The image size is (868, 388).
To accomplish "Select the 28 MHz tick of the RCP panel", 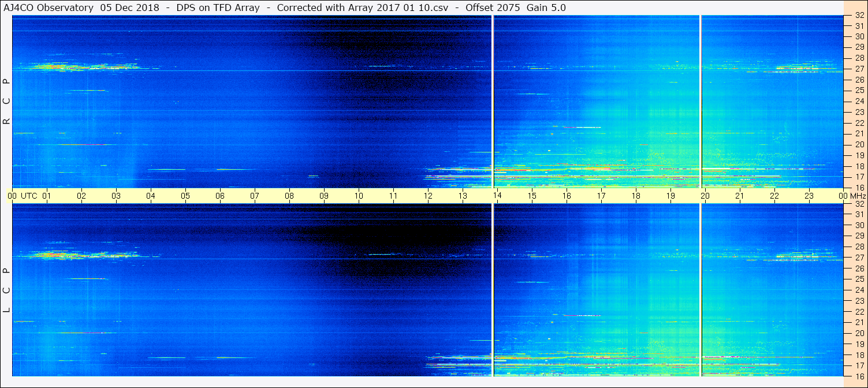I will pos(859,58).
